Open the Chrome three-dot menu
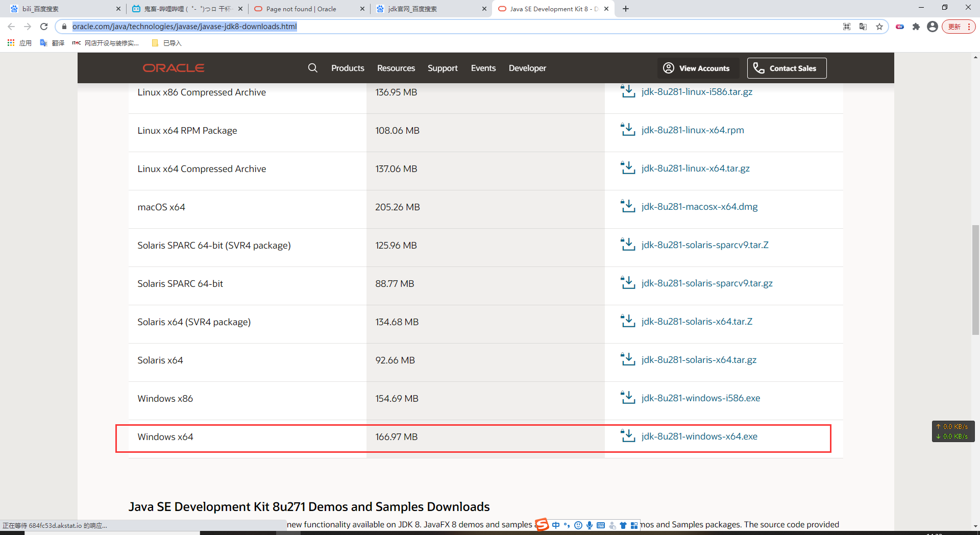 click(969, 27)
